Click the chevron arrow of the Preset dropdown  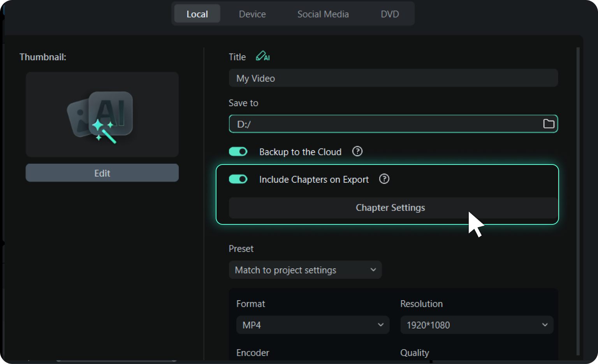pyautogui.click(x=373, y=270)
